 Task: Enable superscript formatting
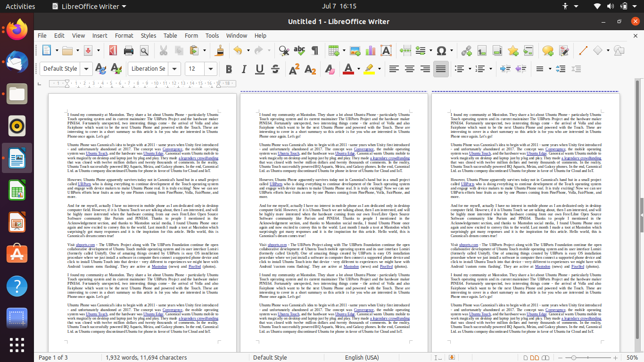pyautogui.click(x=293, y=69)
